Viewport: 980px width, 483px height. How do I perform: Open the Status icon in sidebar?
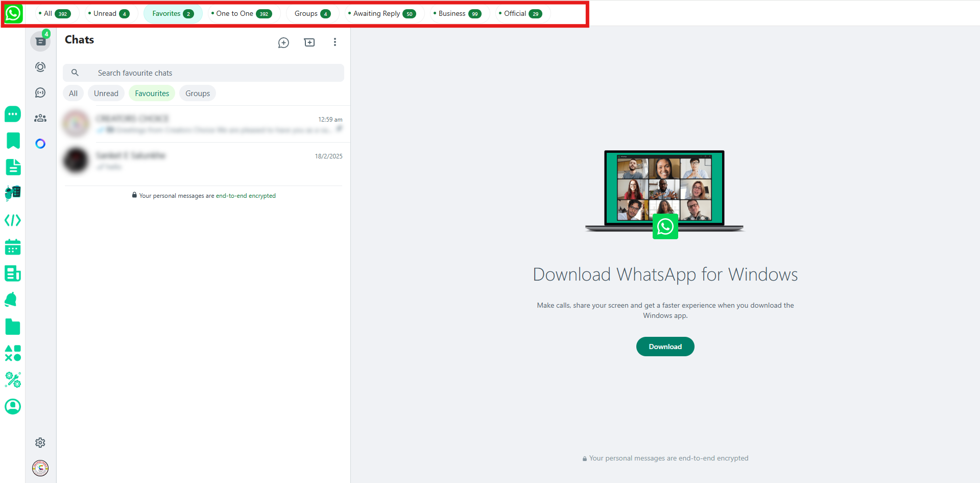click(40, 67)
